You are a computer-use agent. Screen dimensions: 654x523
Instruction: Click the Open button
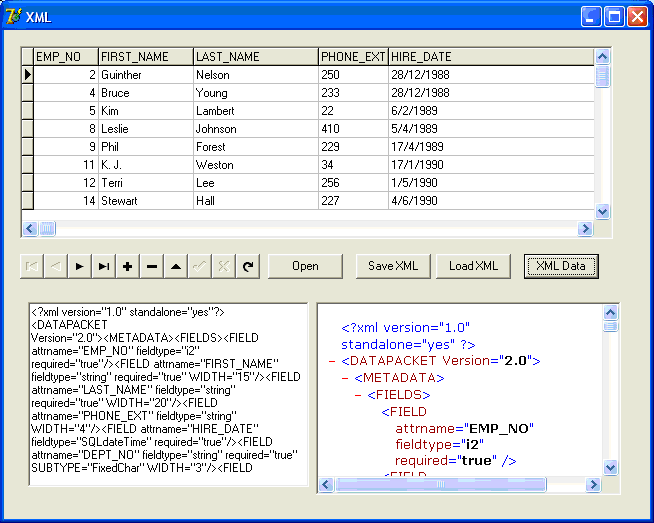(305, 266)
